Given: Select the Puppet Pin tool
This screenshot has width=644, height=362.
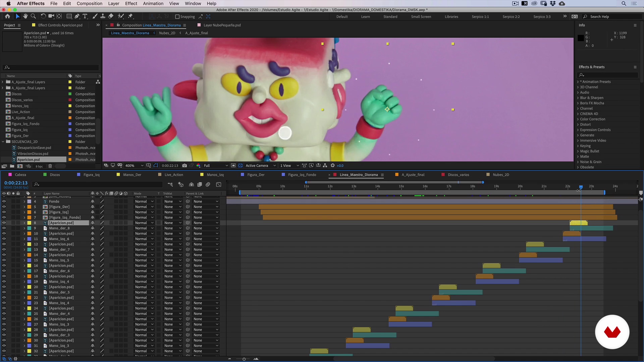Looking at the screenshot, I should click(131, 16).
